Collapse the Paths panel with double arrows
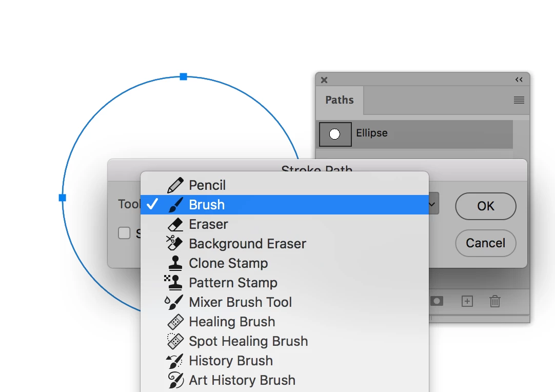The image size is (555, 392). click(519, 80)
